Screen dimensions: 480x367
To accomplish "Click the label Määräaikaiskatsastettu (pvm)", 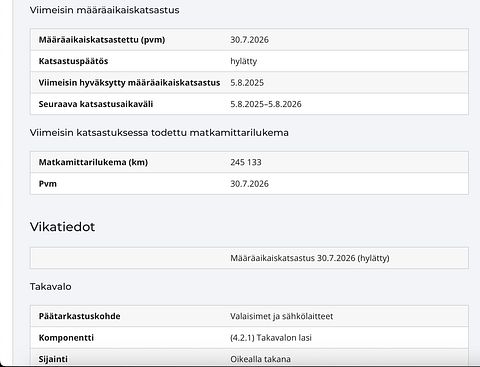I will click(x=102, y=40).
